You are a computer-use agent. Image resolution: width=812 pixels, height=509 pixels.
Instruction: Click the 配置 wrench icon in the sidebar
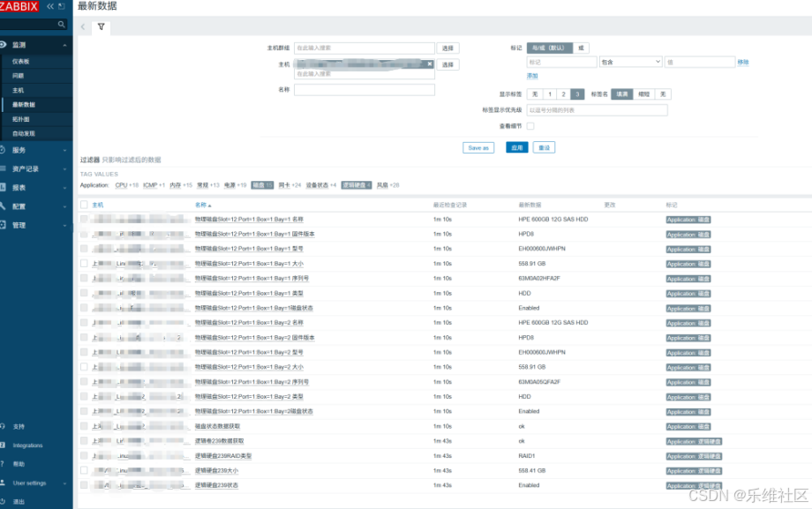point(4,206)
